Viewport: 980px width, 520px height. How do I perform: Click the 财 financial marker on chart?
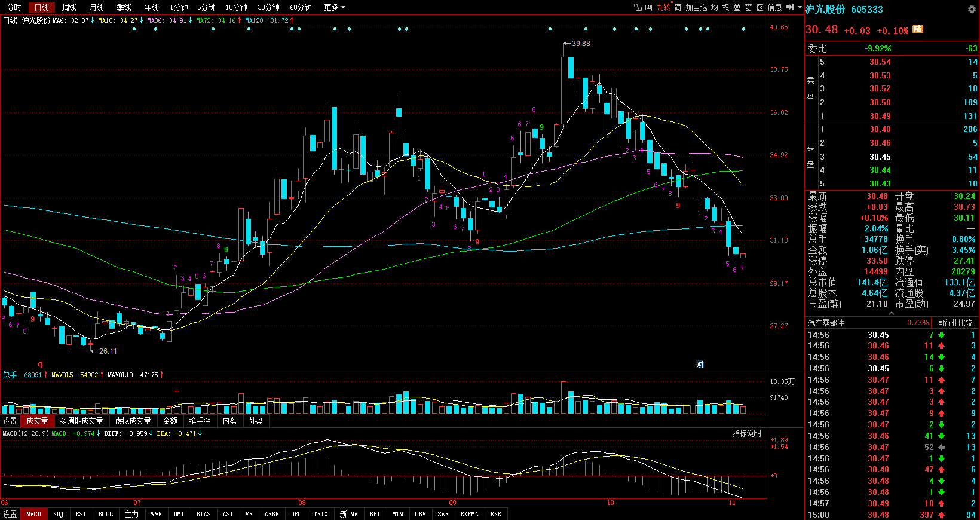pyautogui.click(x=700, y=364)
